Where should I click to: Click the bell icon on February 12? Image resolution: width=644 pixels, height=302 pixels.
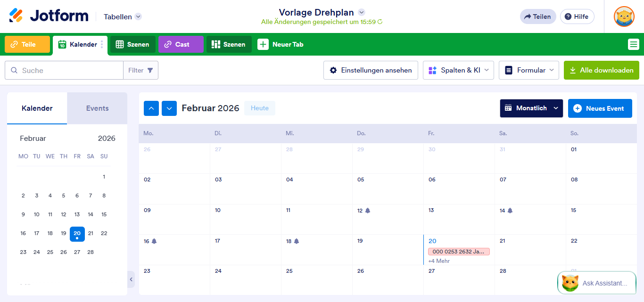tap(368, 211)
